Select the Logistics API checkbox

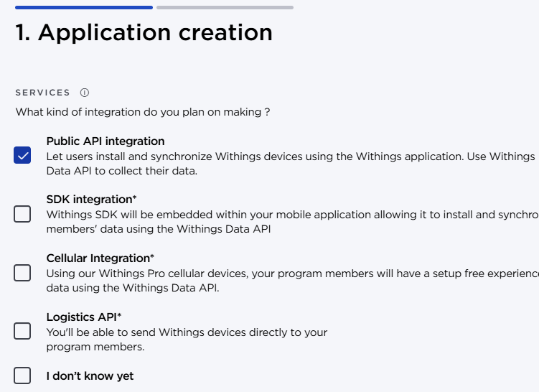coord(22,331)
